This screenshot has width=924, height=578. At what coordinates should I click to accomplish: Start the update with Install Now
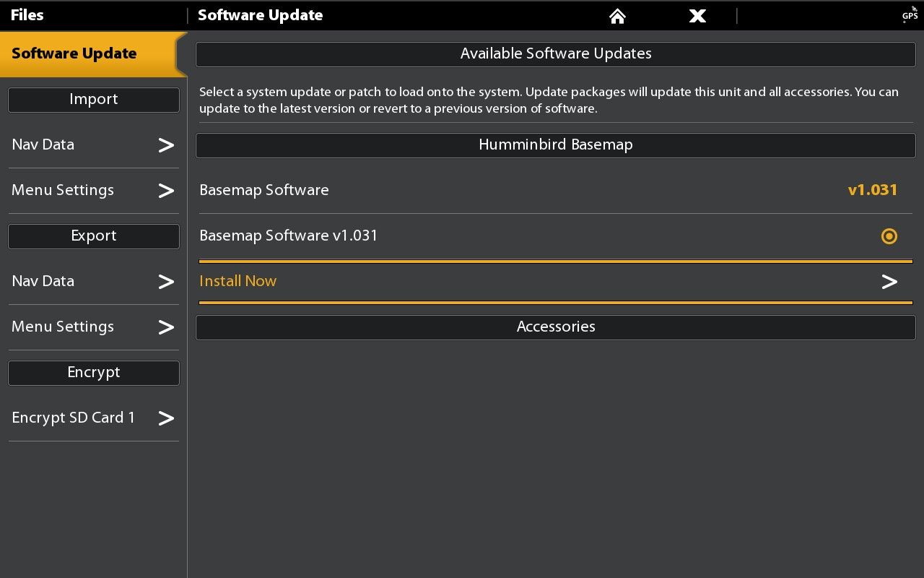556,281
